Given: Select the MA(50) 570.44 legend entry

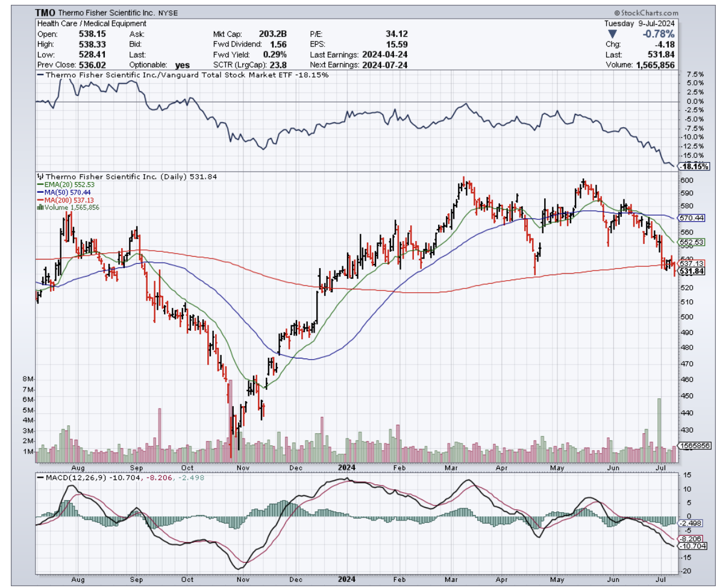Looking at the screenshot, I should click(67, 192).
